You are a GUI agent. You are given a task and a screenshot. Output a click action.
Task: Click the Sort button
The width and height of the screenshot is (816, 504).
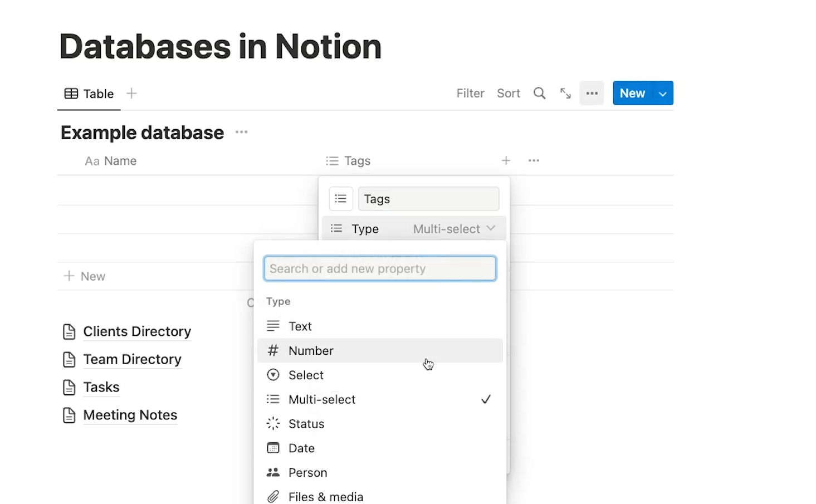pos(509,93)
